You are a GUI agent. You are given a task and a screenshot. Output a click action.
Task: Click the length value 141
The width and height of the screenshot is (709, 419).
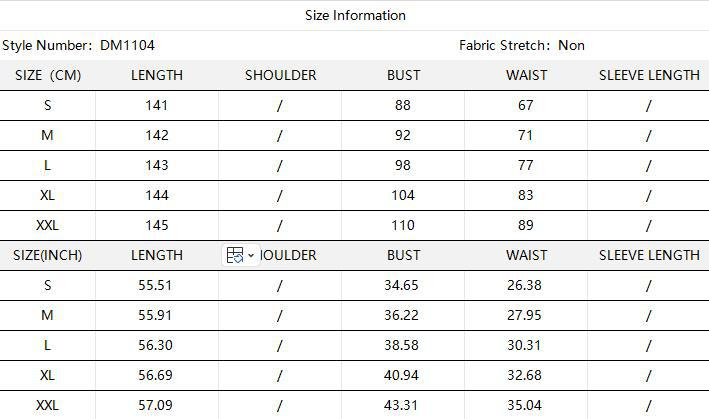click(157, 105)
